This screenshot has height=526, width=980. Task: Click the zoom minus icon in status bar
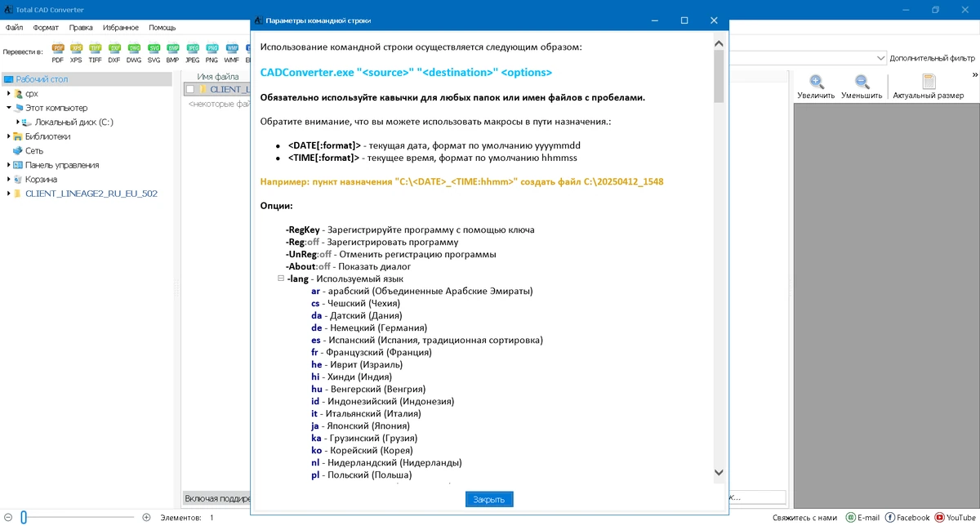pyautogui.click(x=8, y=517)
